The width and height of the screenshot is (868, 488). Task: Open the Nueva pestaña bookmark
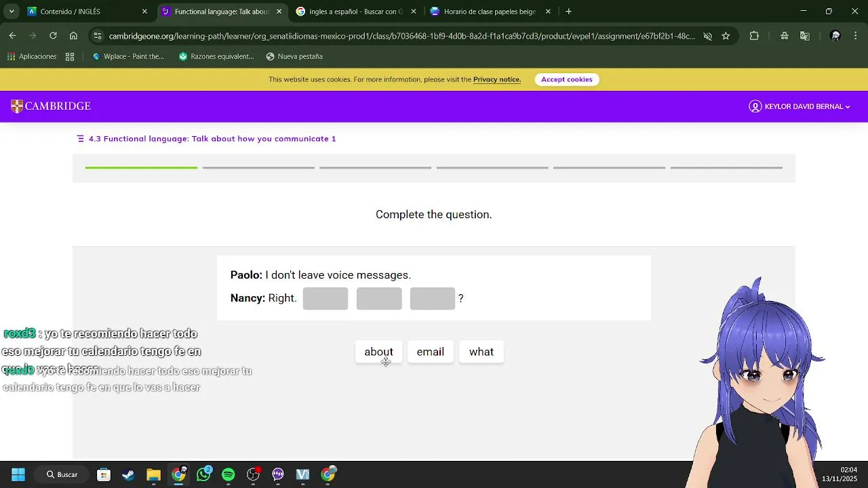294,56
